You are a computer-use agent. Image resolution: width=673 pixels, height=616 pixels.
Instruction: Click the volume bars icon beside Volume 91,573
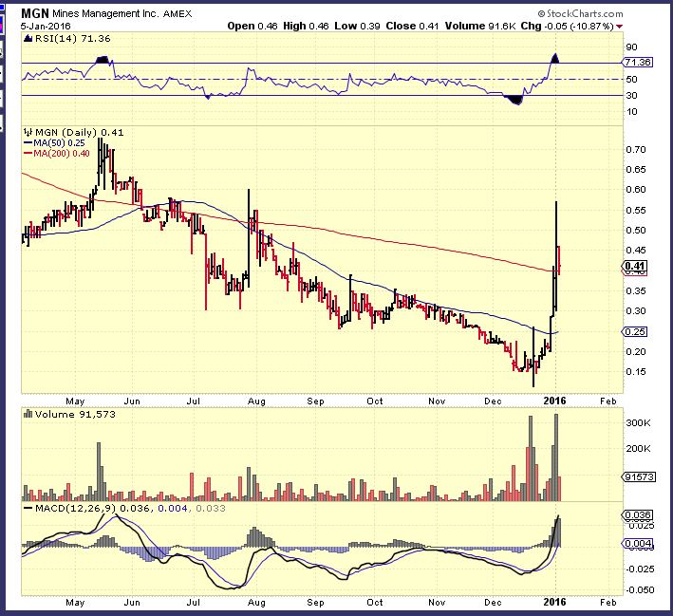28,414
